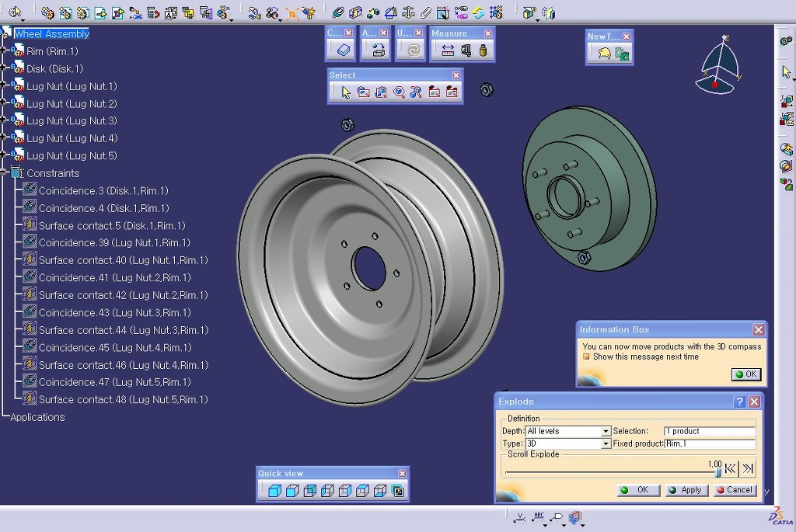This screenshot has width=796, height=532.
Task: Select the arrow tool in Select toolbar
Action: pos(346,92)
